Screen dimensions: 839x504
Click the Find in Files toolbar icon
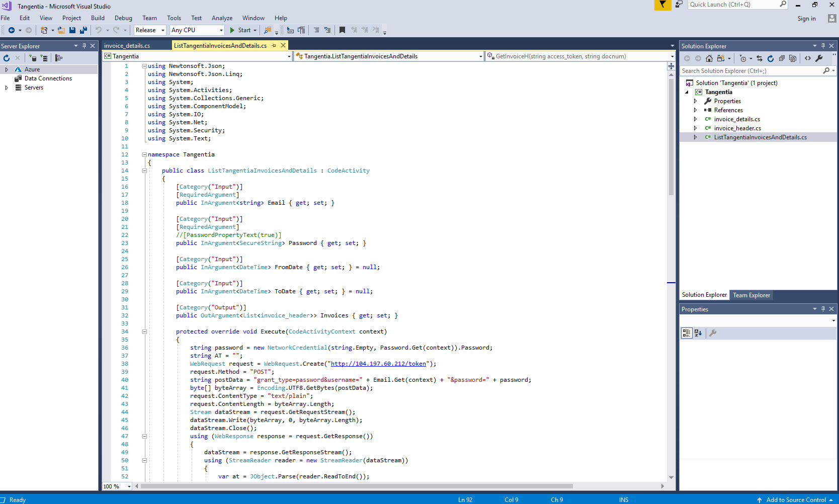pyautogui.click(x=268, y=30)
